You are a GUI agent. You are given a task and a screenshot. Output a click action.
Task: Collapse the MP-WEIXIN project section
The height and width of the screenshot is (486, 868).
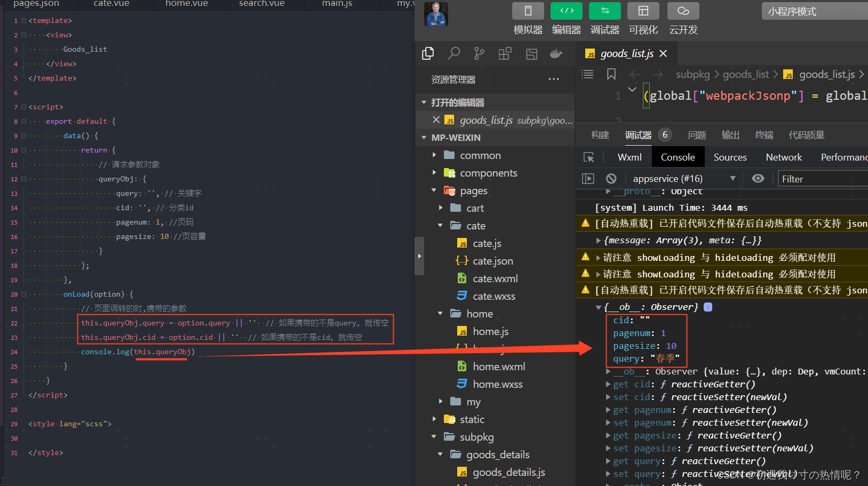424,138
